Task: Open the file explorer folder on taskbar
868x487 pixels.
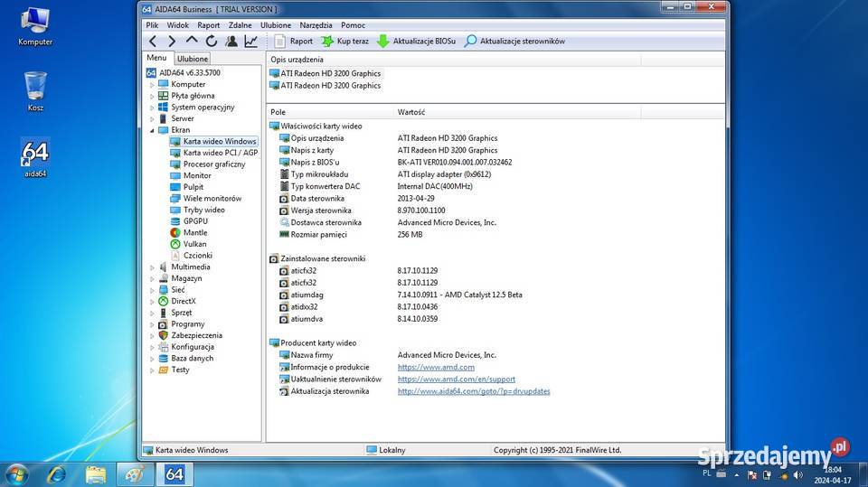Action: click(x=95, y=474)
